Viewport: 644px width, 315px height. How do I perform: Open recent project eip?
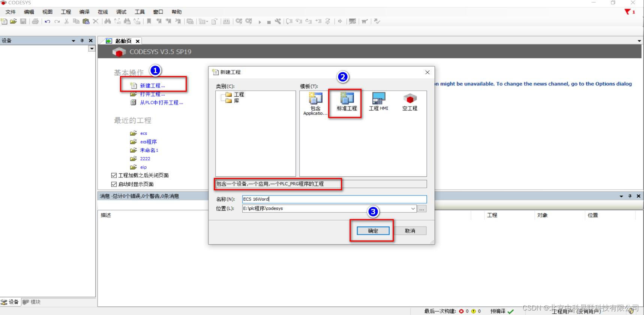click(x=143, y=167)
